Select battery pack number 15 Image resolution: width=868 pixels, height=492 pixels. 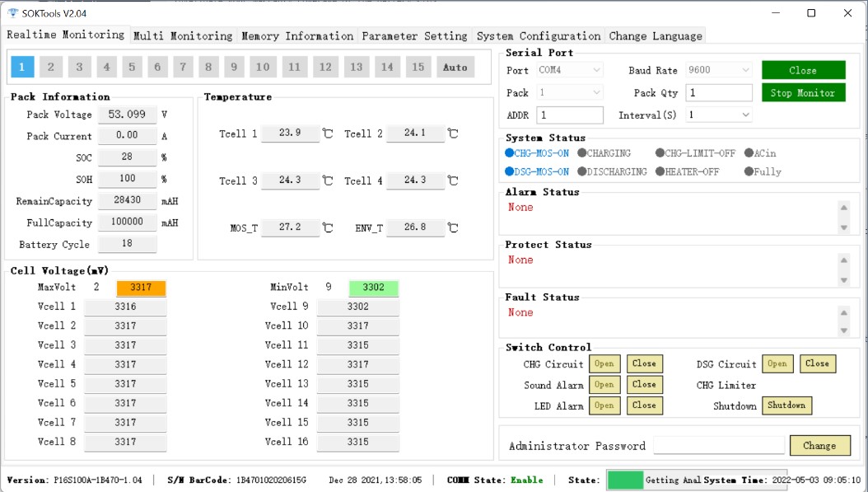click(x=418, y=67)
